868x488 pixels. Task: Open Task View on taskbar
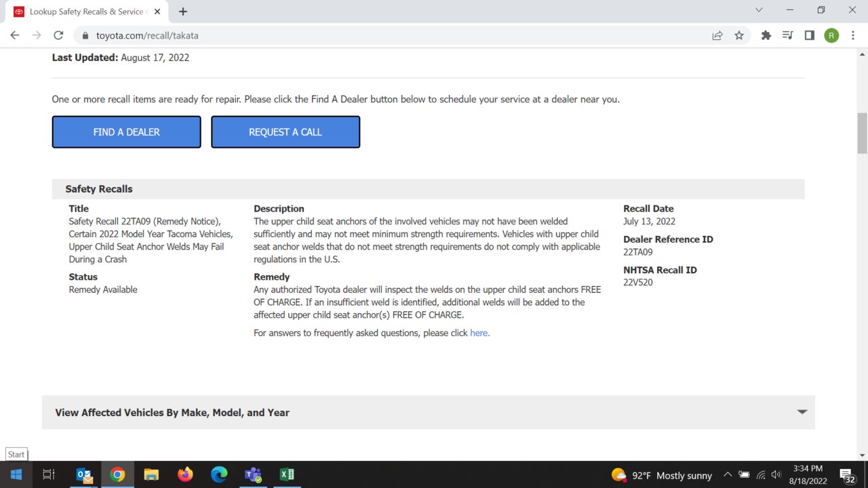[x=49, y=474]
